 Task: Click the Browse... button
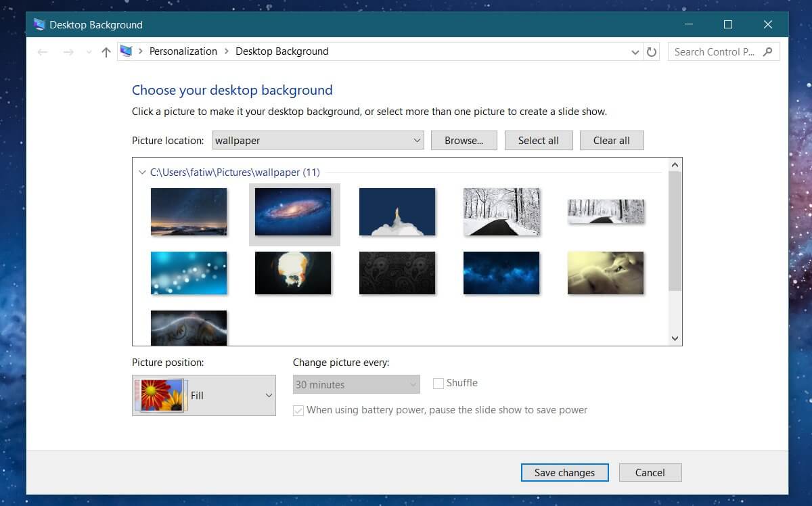point(464,141)
